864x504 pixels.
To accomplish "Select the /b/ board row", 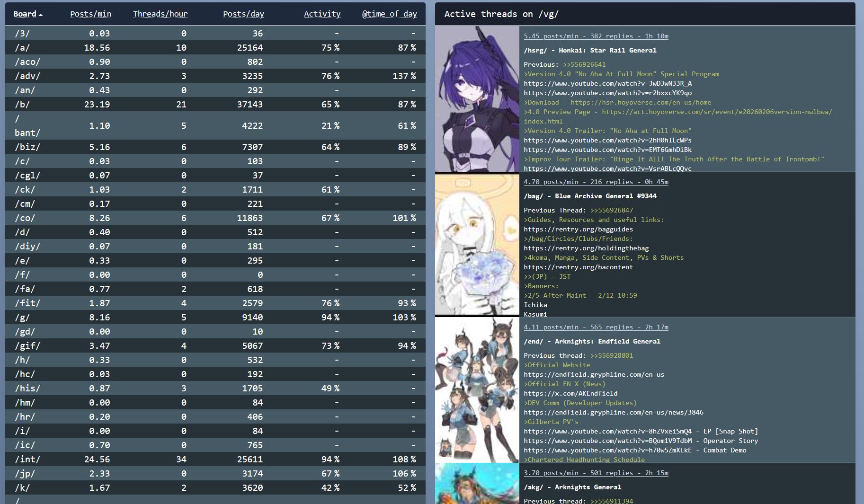I will click(215, 104).
